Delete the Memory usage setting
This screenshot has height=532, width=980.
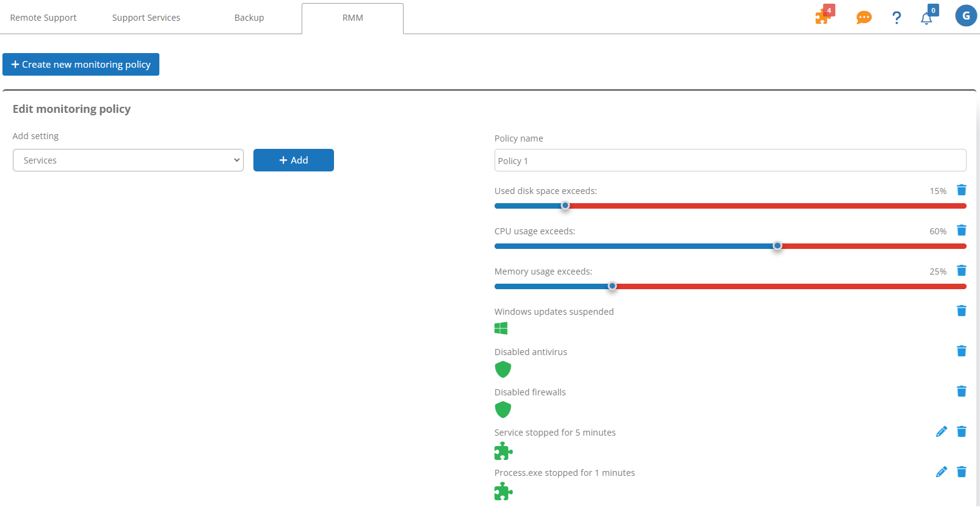(x=961, y=271)
